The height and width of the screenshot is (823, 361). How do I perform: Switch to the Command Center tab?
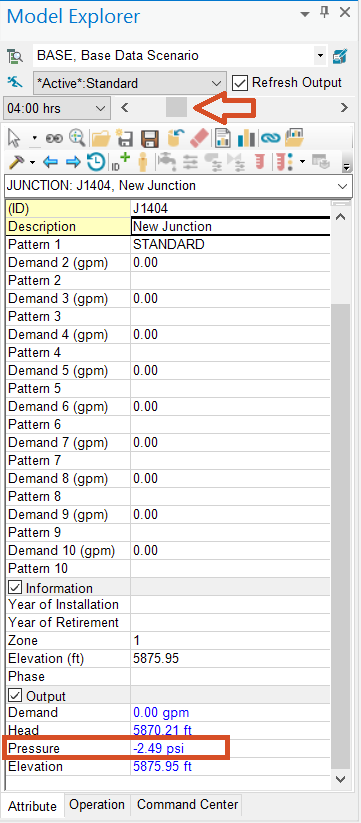[187, 805]
